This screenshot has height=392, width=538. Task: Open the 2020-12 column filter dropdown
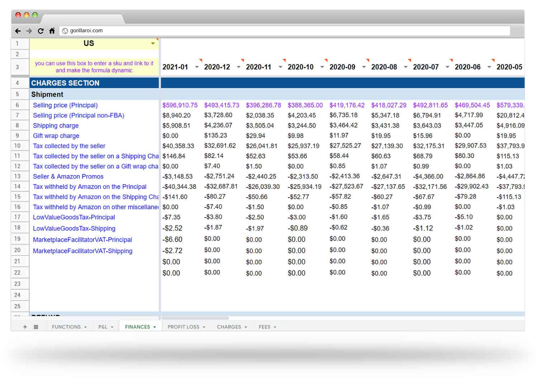[x=239, y=67]
